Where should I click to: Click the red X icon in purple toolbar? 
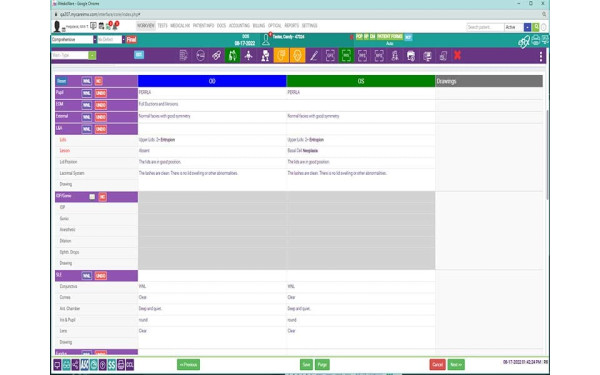(457, 55)
